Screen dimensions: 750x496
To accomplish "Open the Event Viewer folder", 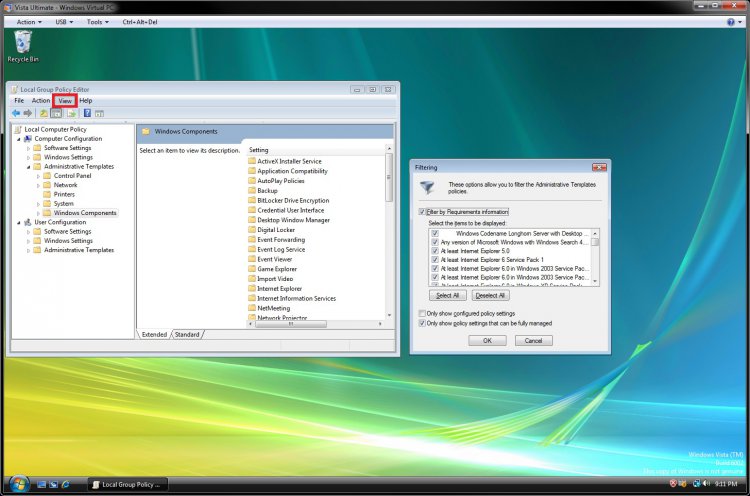I will (270, 259).
